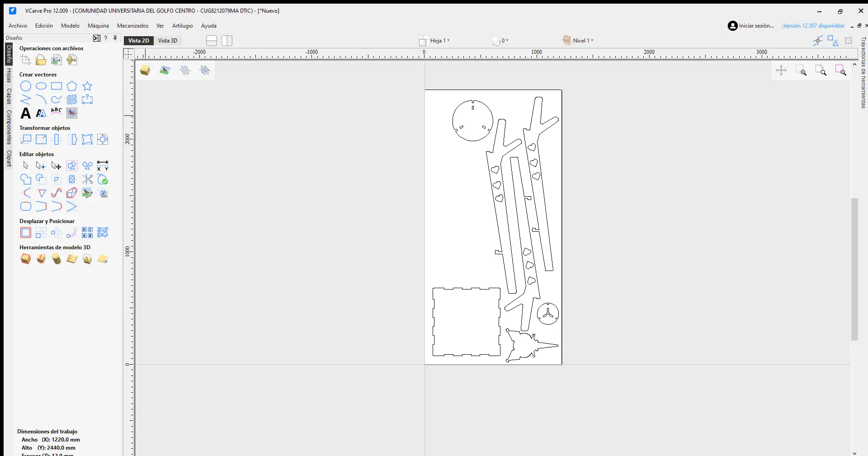Screen dimensions: 868x456
Task: Click the Ayuda menu
Action: [x=209, y=26]
